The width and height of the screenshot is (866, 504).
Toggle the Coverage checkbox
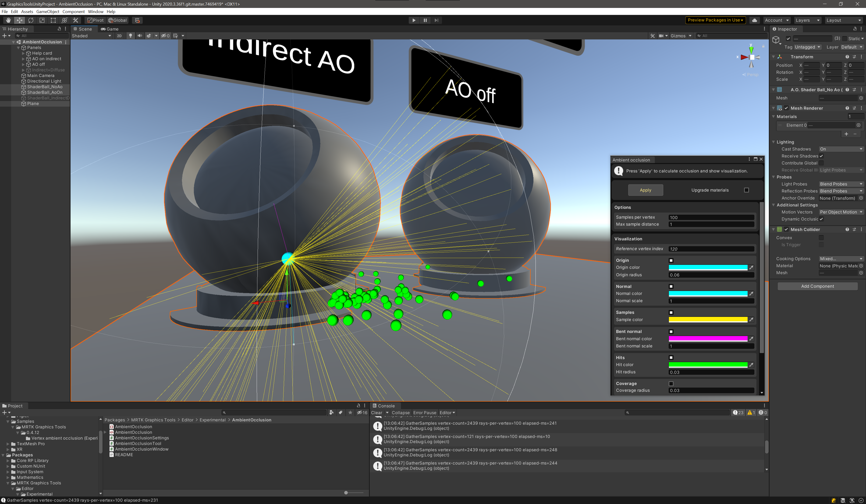671,384
